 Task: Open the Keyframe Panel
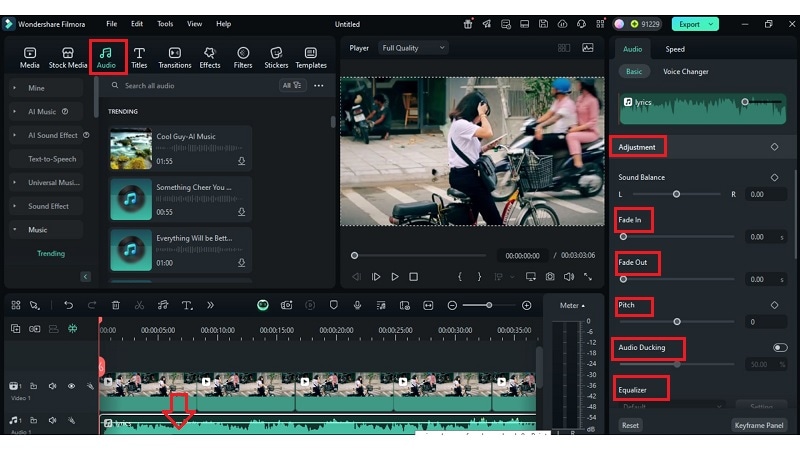[x=759, y=425]
